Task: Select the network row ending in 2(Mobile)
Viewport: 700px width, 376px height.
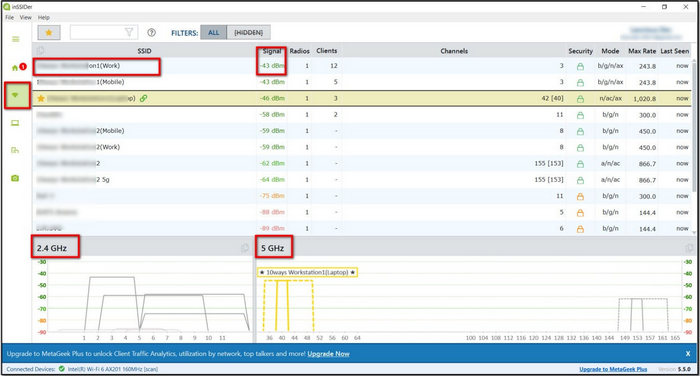Action: click(362, 131)
